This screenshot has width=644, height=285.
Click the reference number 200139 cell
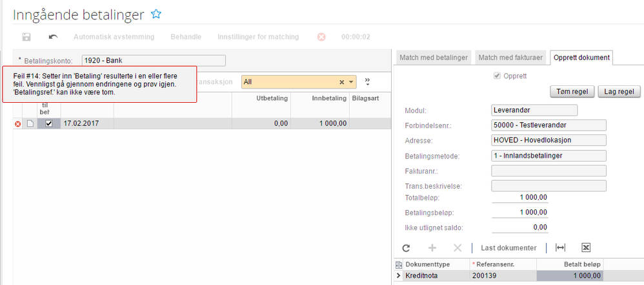coord(503,275)
